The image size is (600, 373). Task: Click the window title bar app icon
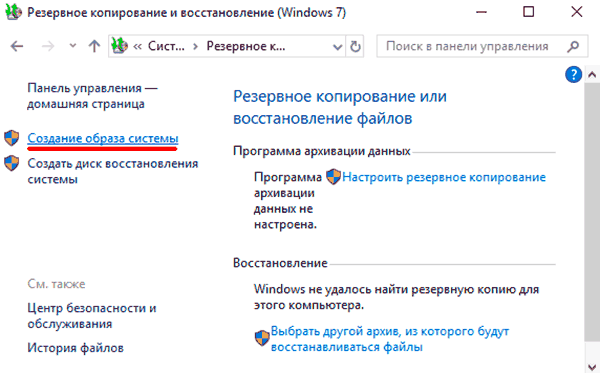coord(13,12)
